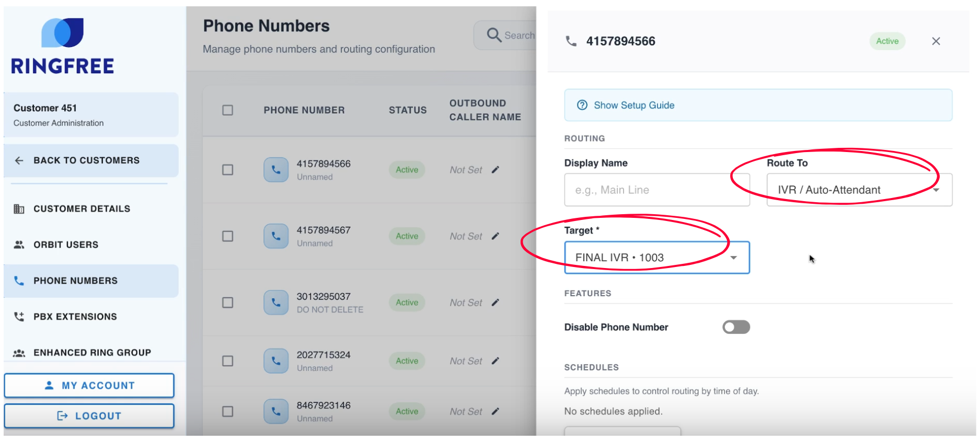Click the Display Name input field
Screen dimensions: 980x442
coord(656,190)
